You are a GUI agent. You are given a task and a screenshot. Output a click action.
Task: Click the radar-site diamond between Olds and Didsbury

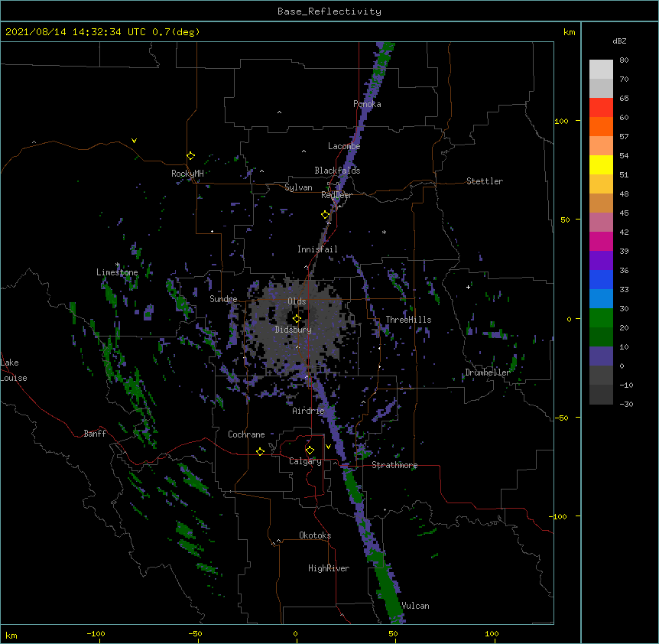297,319
